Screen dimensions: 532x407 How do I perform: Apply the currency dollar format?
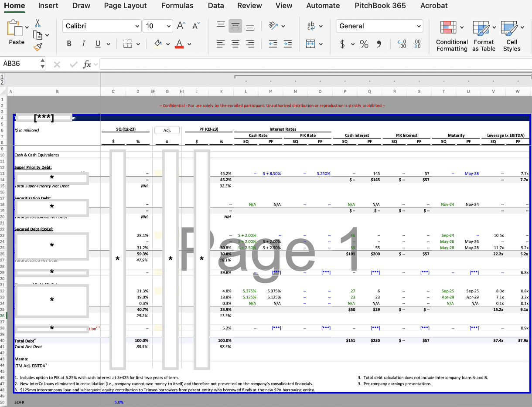click(x=342, y=44)
